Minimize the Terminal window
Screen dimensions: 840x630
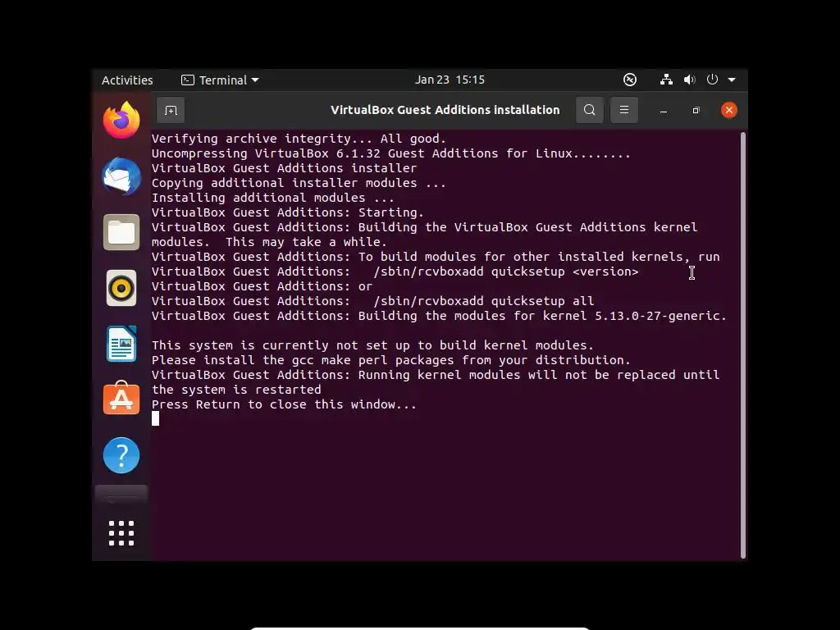664,111
